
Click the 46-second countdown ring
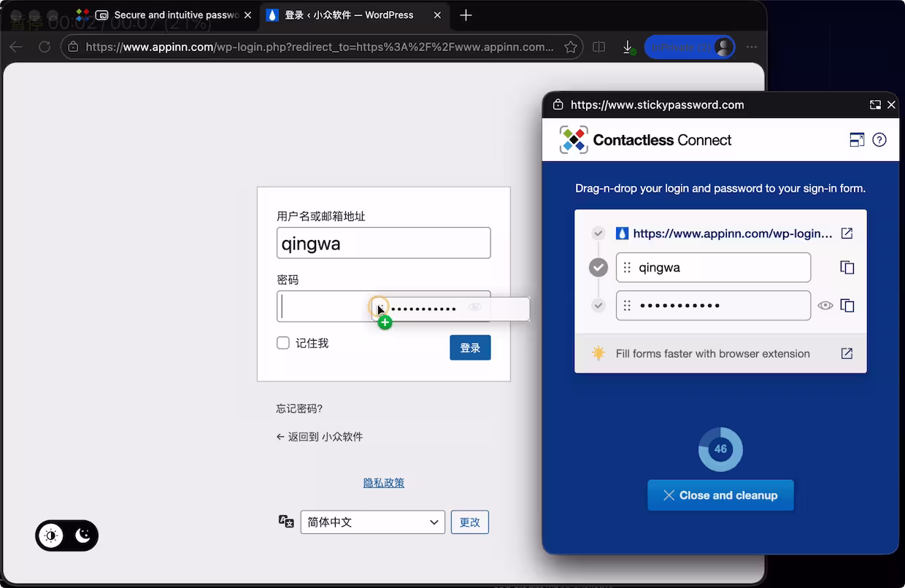720,449
